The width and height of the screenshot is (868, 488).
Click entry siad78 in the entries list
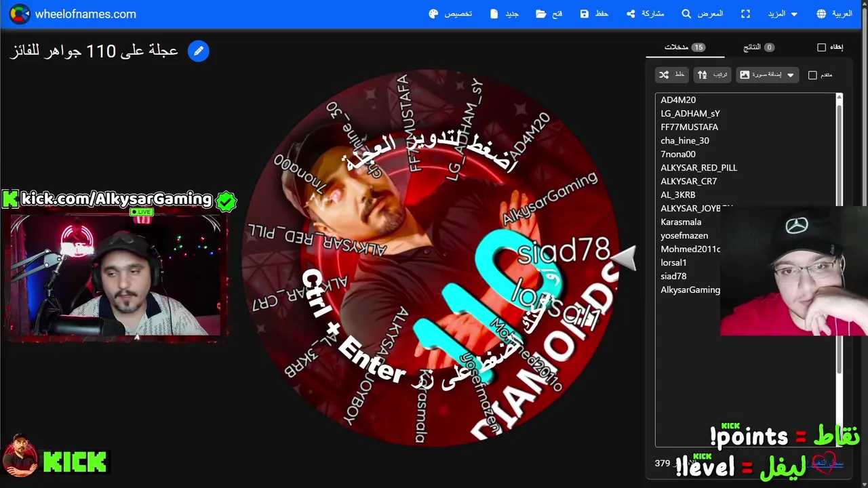click(673, 277)
